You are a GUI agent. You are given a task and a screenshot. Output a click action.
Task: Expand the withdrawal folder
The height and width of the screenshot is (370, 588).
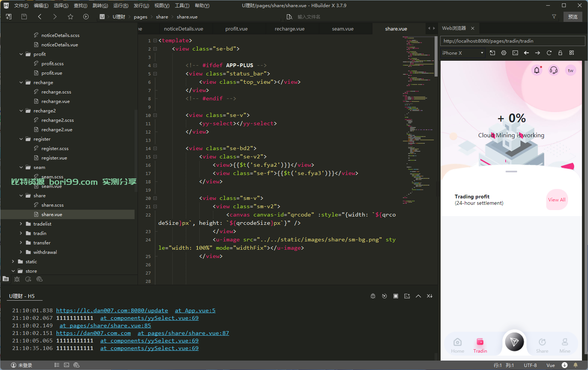pyautogui.click(x=21, y=252)
